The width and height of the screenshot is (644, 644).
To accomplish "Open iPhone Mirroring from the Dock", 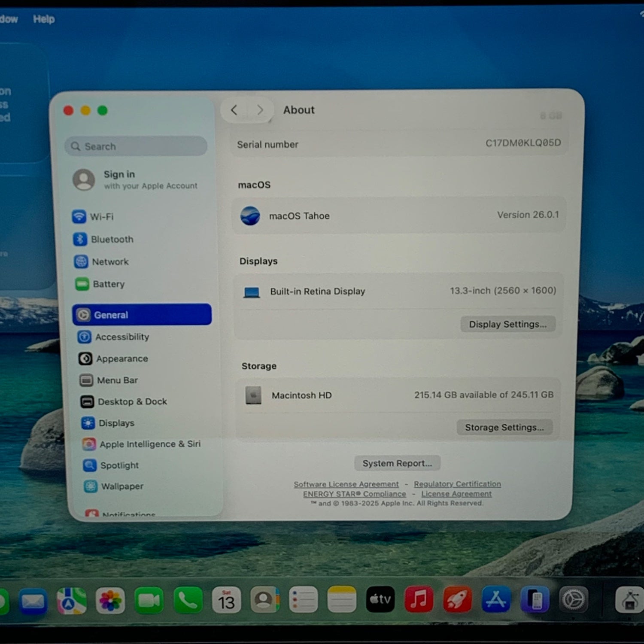I will (535, 599).
